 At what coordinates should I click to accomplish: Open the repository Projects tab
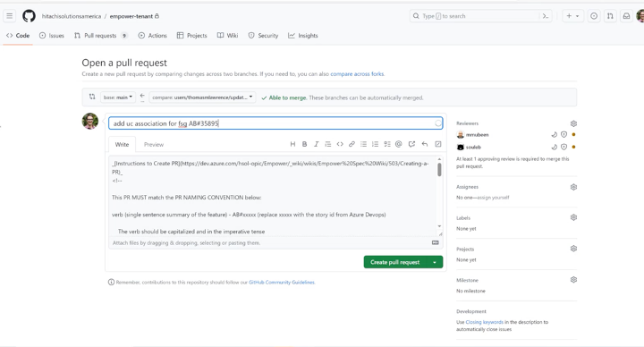pyautogui.click(x=191, y=36)
